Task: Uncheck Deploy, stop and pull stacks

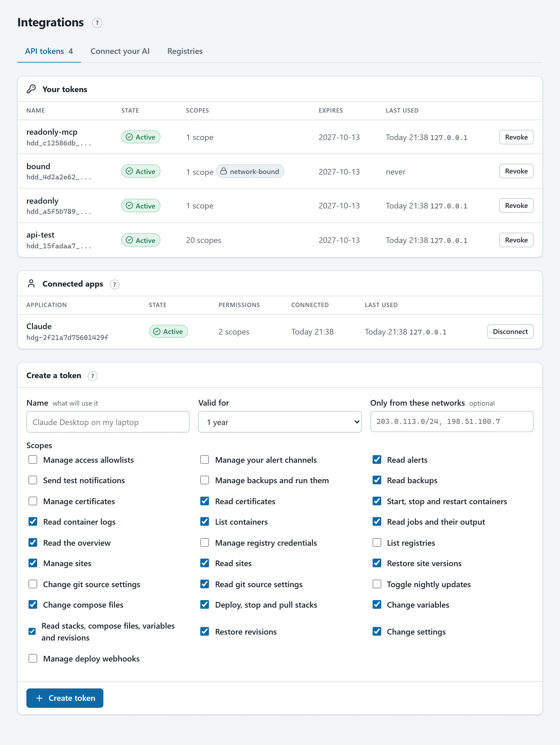Action: [x=205, y=605]
